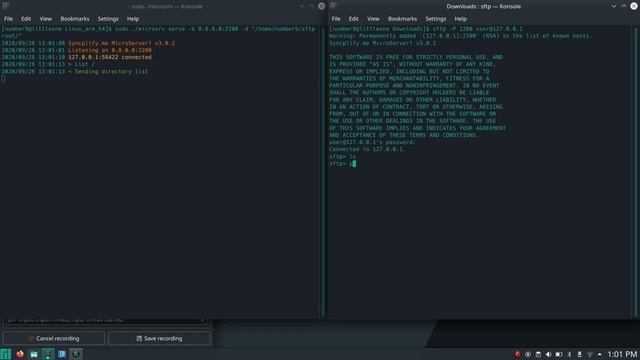Screen dimensions: 640x360
Task: Open View menu in left Konsole window
Action: [x=45, y=19]
